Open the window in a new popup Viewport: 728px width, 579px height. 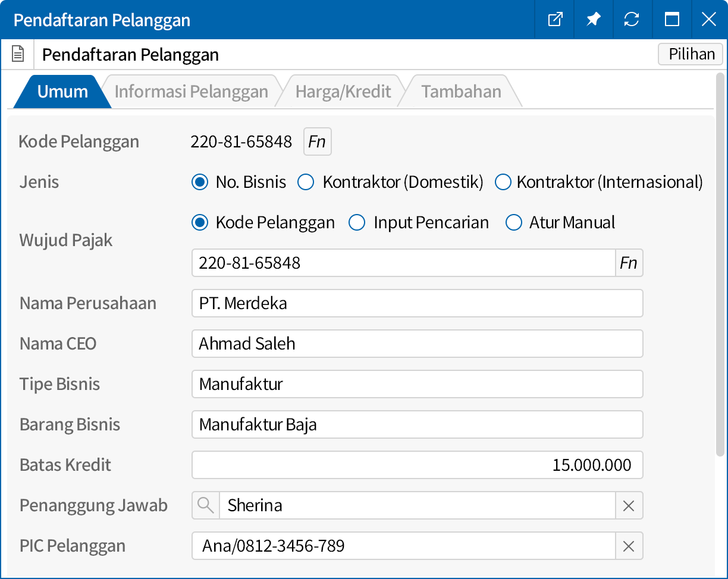[554, 20]
